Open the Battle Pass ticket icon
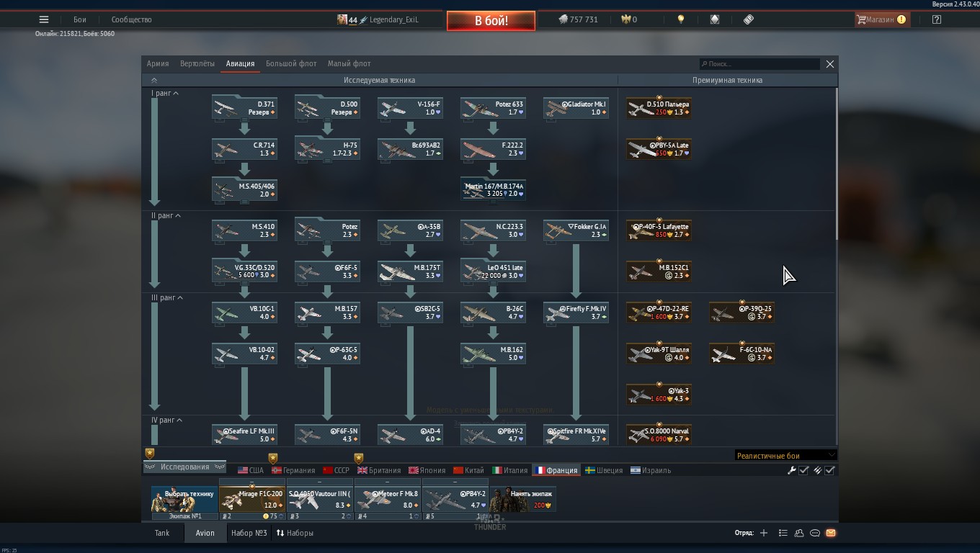Image resolution: width=980 pixels, height=553 pixels. (x=749, y=19)
